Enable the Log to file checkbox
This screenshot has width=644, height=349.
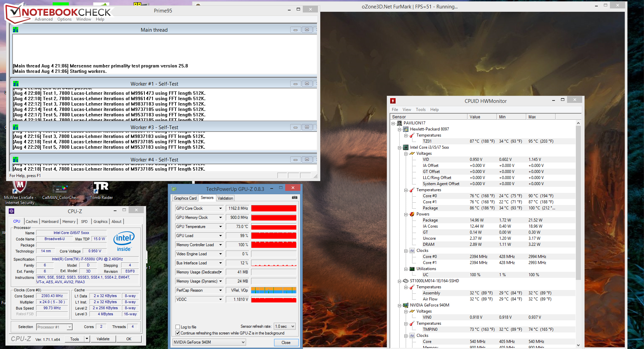178,327
